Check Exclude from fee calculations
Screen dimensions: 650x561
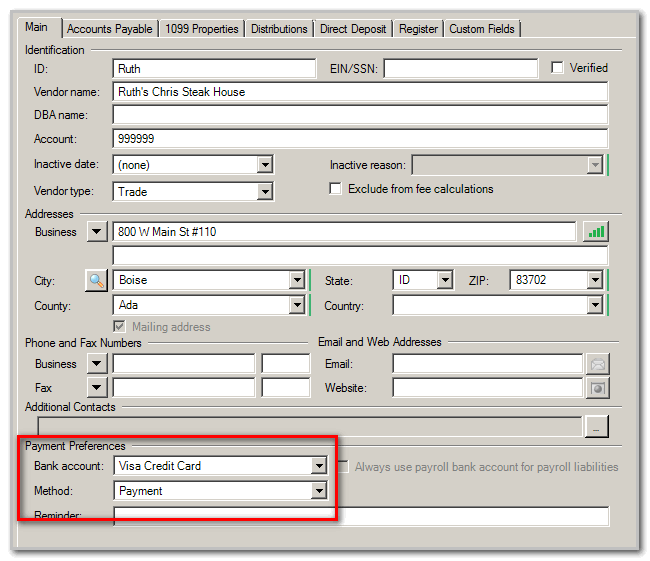point(336,189)
